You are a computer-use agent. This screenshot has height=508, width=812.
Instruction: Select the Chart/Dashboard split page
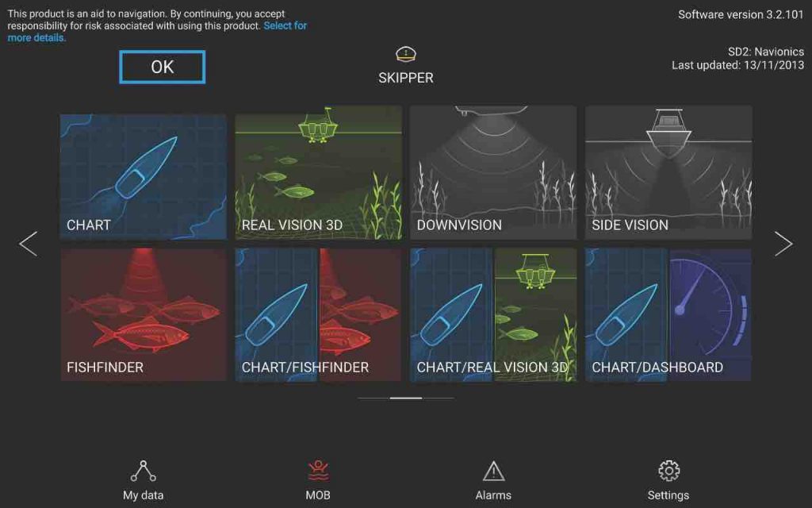[x=668, y=314]
